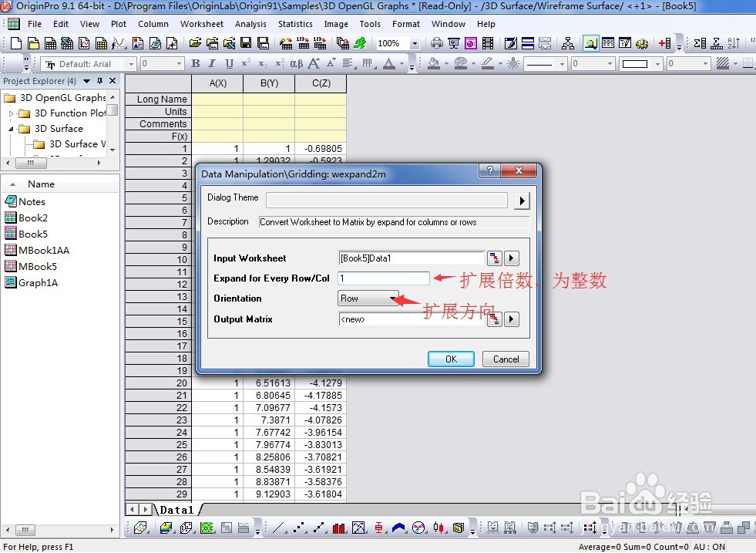The height and width of the screenshot is (553, 756).
Task: Sort the explorer list by the Name header
Action: [x=41, y=184]
